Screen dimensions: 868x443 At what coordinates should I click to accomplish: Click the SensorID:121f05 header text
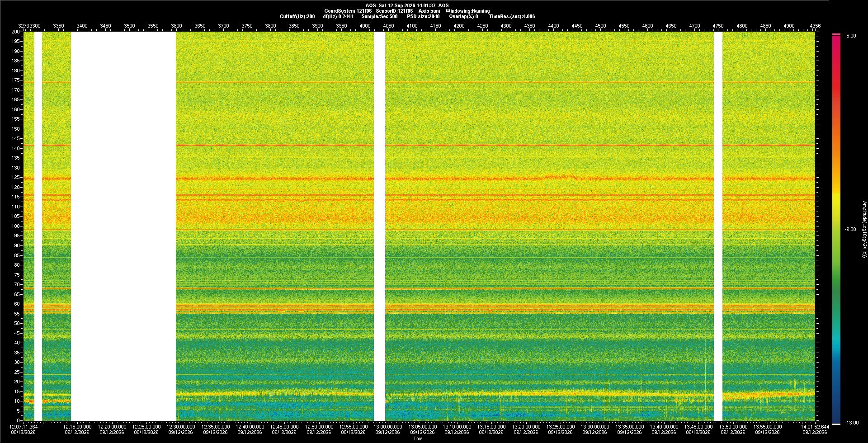(x=394, y=11)
